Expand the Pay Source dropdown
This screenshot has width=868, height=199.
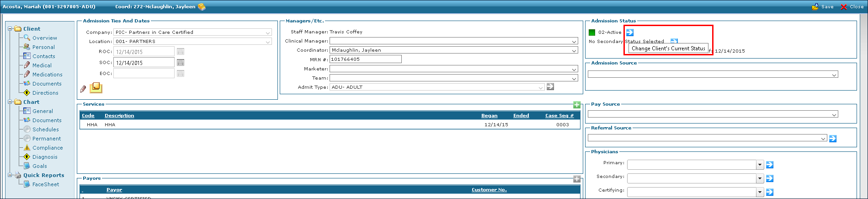pyautogui.click(x=834, y=115)
